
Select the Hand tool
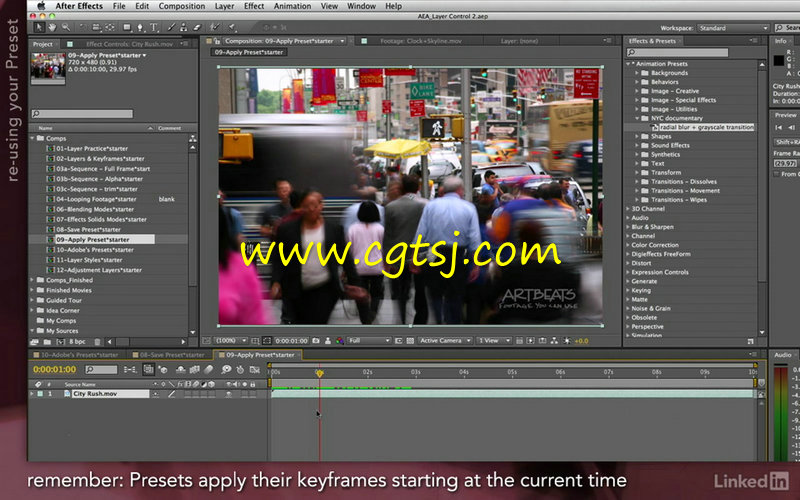(52, 28)
